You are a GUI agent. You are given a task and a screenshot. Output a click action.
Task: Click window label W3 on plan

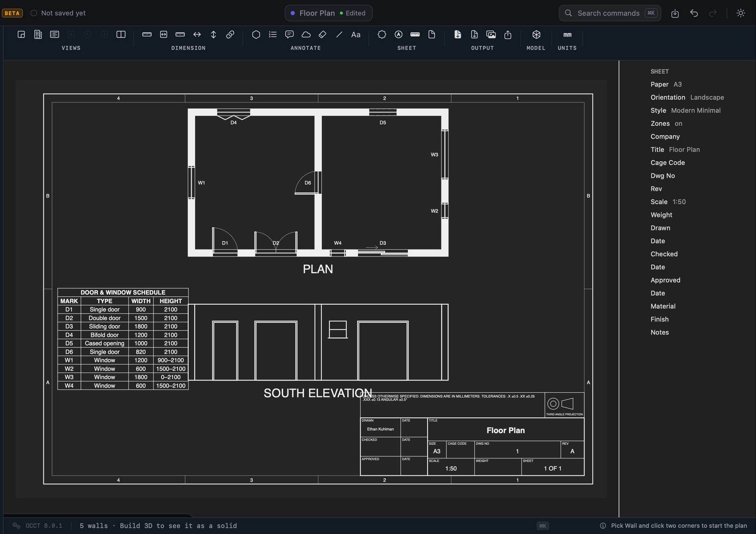pyautogui.click(x=434, y=155)
